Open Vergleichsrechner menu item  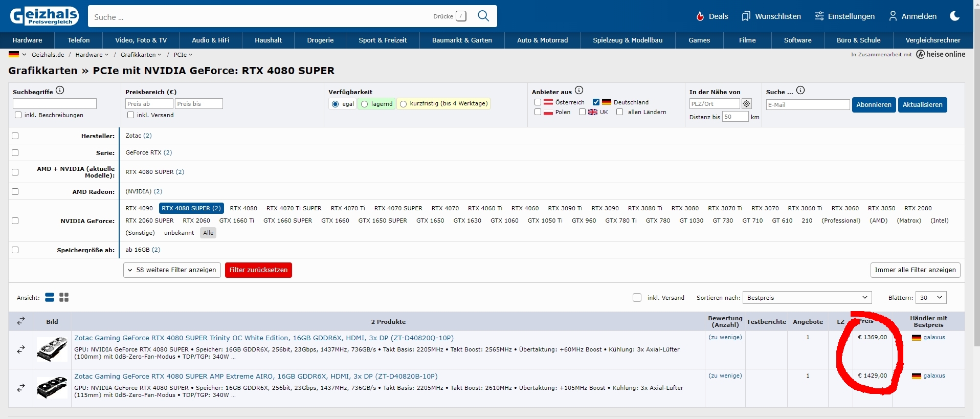(x=933, y=40)
